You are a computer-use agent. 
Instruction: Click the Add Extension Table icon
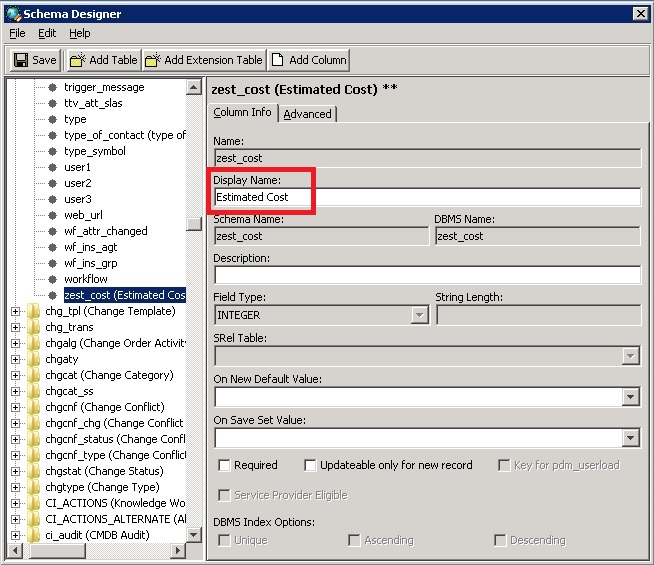(x=152, y=60)
